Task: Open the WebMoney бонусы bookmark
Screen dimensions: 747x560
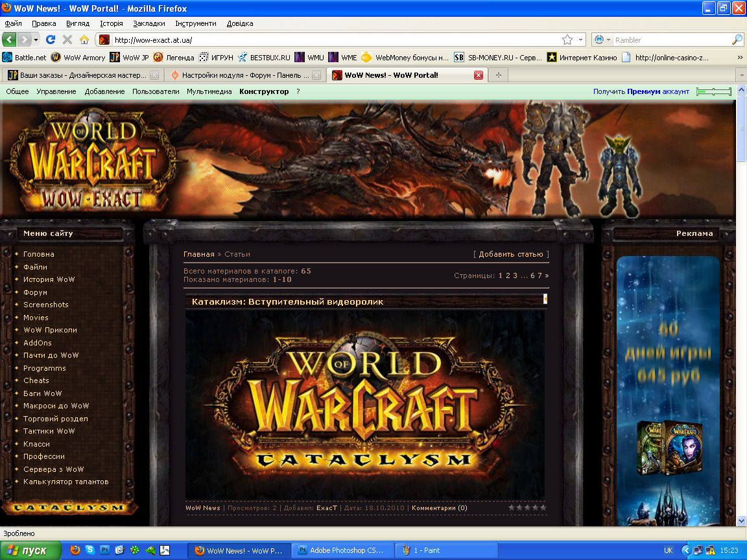Action: pos(405,58)
